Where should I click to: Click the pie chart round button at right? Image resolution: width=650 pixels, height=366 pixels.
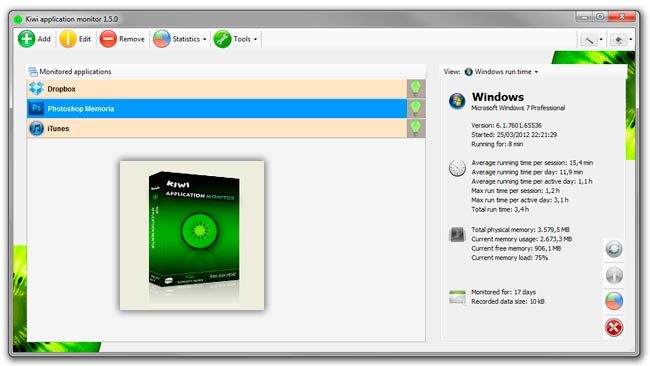click(614, 301)
